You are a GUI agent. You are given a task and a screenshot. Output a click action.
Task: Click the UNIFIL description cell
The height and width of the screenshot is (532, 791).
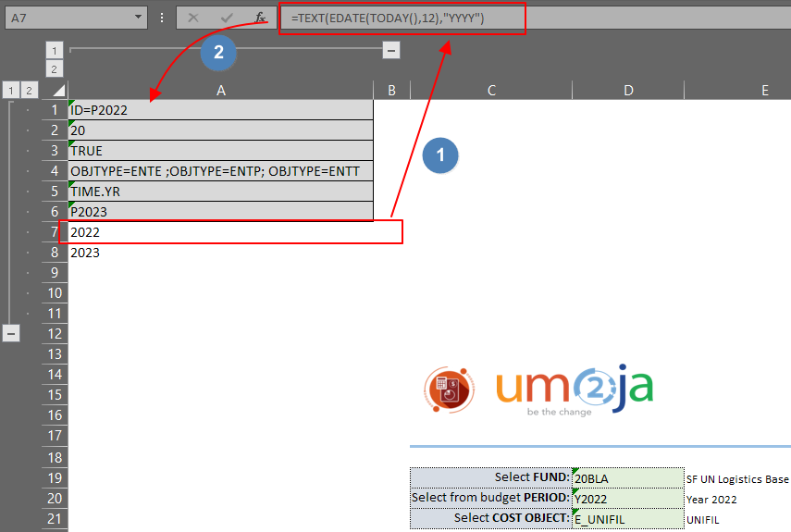pyautogui.click(x=703, y=519)
